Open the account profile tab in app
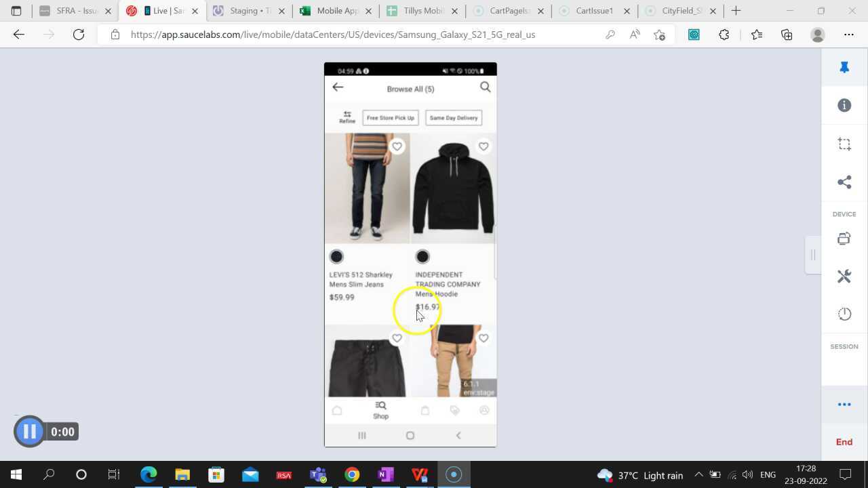The width and height of the screenshot is (868, 488). click(484, 410)
